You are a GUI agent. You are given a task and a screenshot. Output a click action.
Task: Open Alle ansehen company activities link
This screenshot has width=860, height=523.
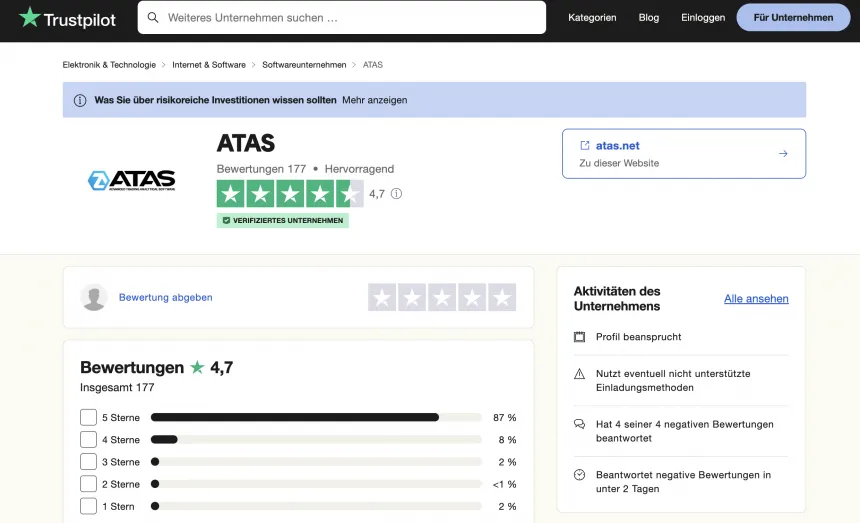point(756,298)
